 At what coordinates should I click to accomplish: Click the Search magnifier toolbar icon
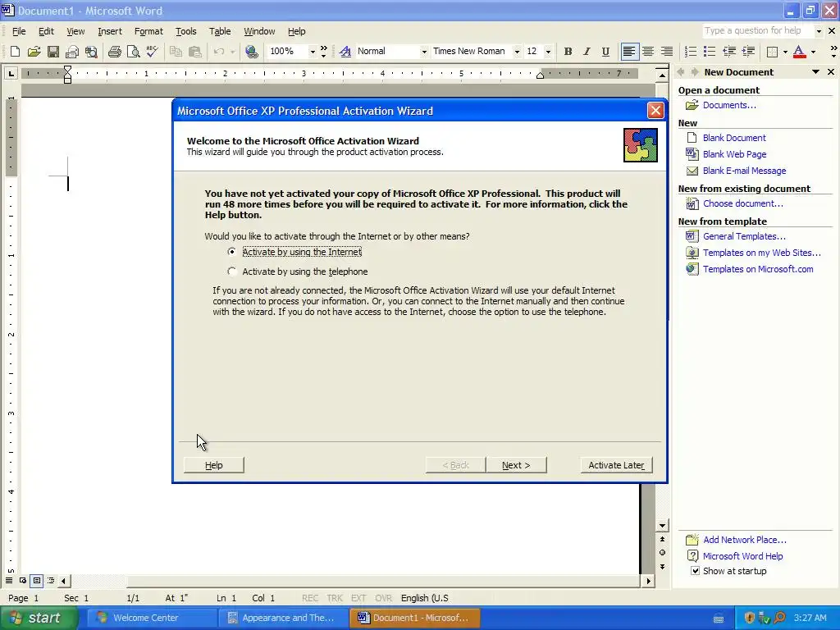pos(92,52)
